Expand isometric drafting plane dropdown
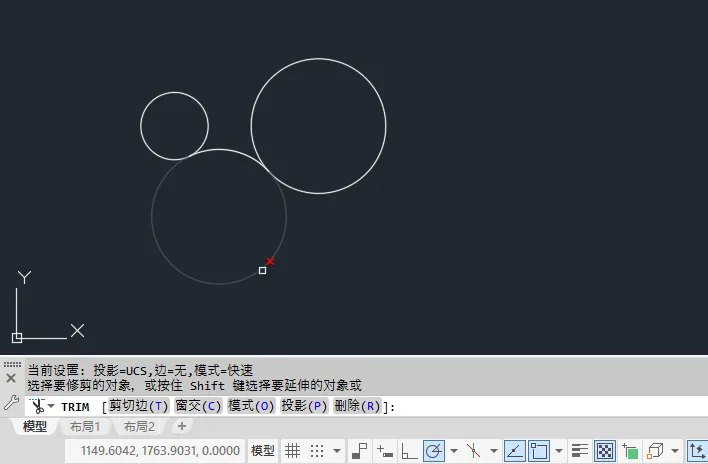708x464 pixels. click(494, 450)
